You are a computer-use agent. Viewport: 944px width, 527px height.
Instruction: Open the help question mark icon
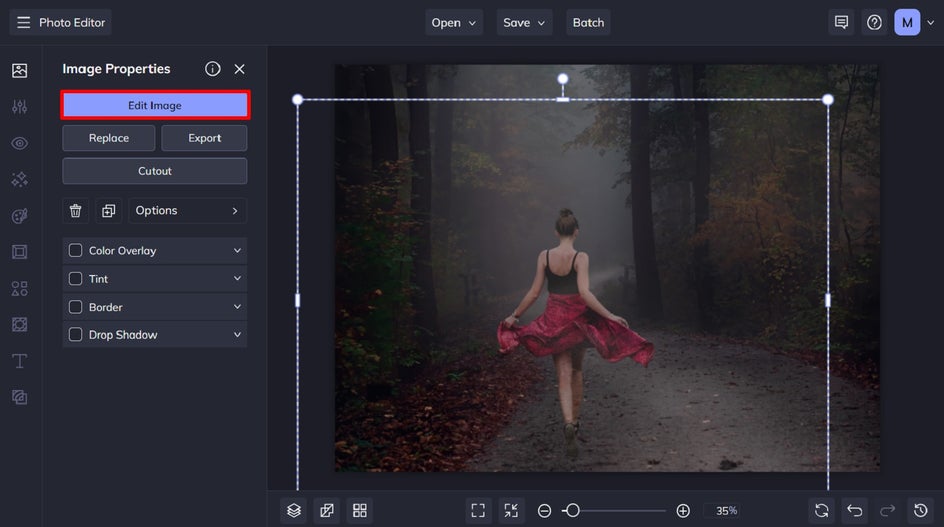click(x=874, y=22)
